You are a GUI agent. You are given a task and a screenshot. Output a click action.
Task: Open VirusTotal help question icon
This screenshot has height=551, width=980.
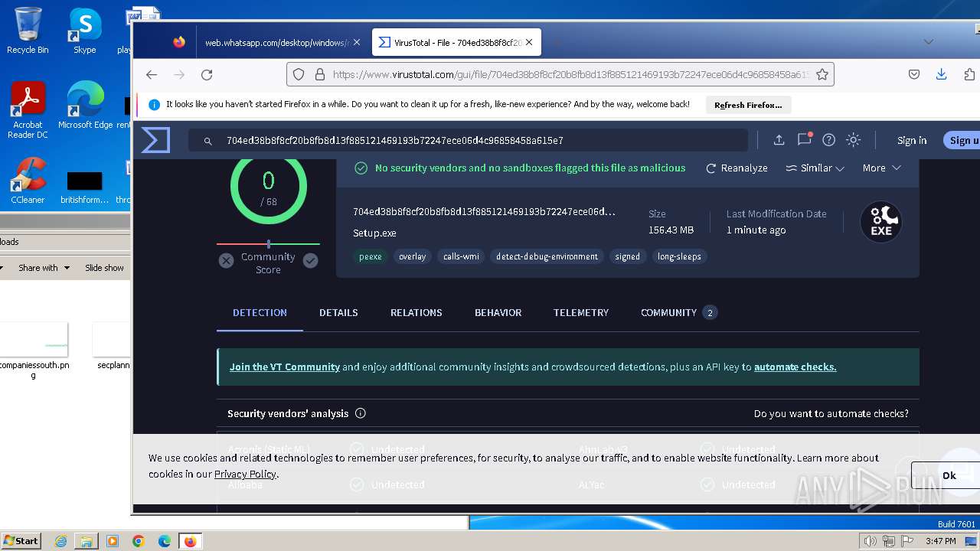tap(828, 140)
